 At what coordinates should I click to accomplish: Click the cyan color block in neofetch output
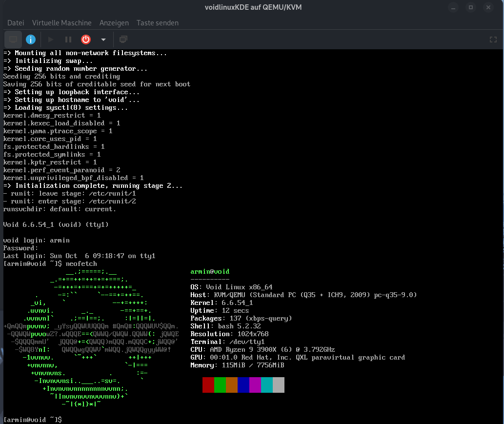[x=267, y=384]
